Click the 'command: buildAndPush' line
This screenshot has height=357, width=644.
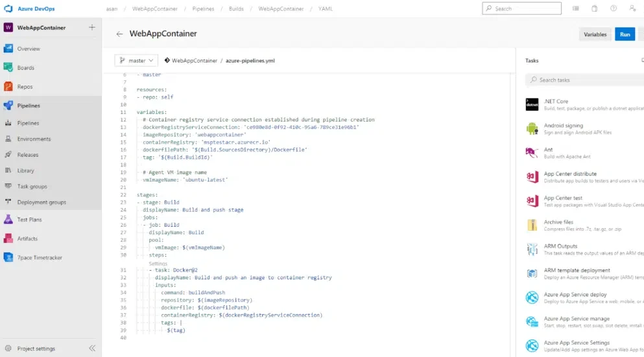pos(193,293)
